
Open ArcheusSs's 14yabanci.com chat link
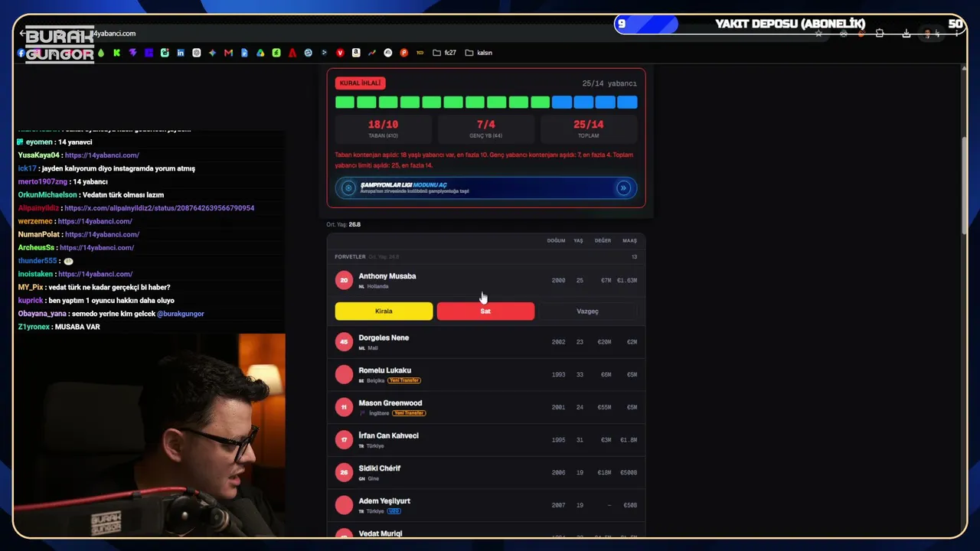[96, 248]
